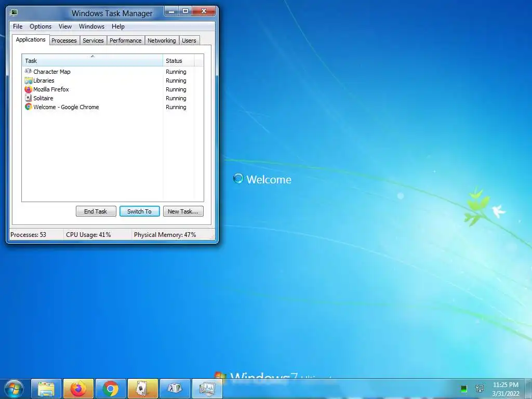Screen dimensions: 532x399
Task: Switch to Solitaire via taskbar icon
Action: (142, 389)
